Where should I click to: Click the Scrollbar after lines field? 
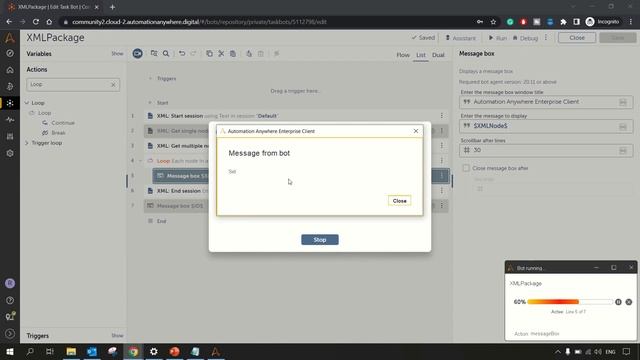(x=546, y=150)
